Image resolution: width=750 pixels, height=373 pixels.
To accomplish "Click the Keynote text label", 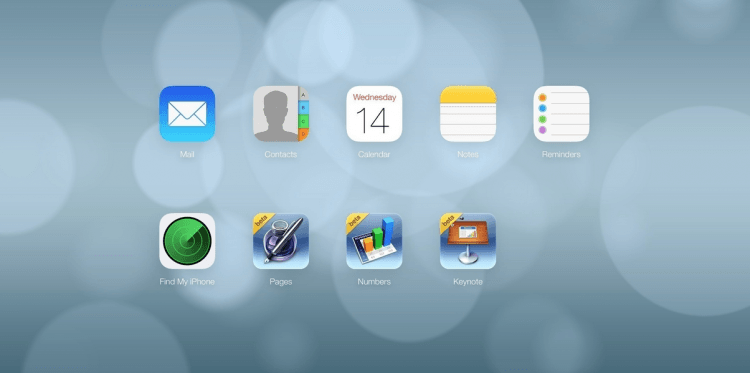I will coord(468,282).
